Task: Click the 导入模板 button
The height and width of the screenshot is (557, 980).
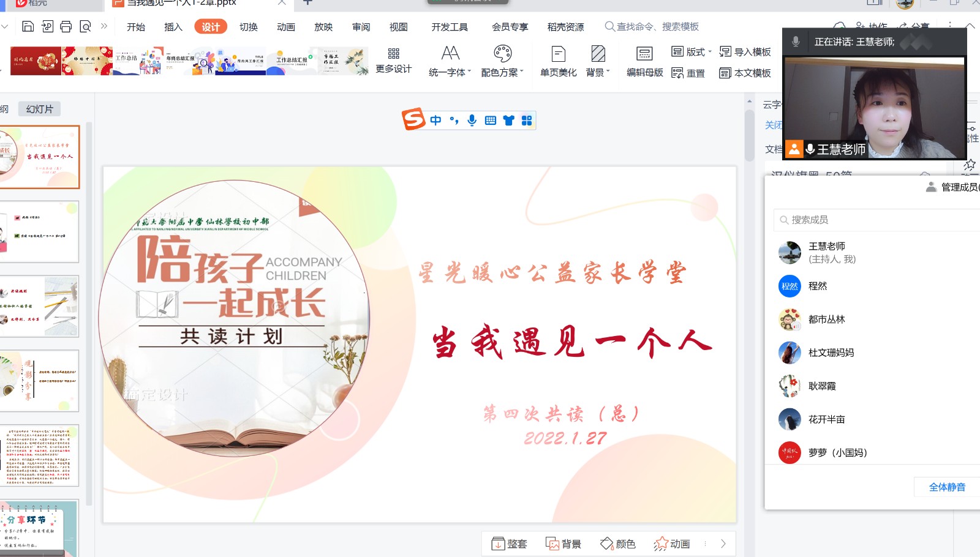Action: [x=745, y=51]
